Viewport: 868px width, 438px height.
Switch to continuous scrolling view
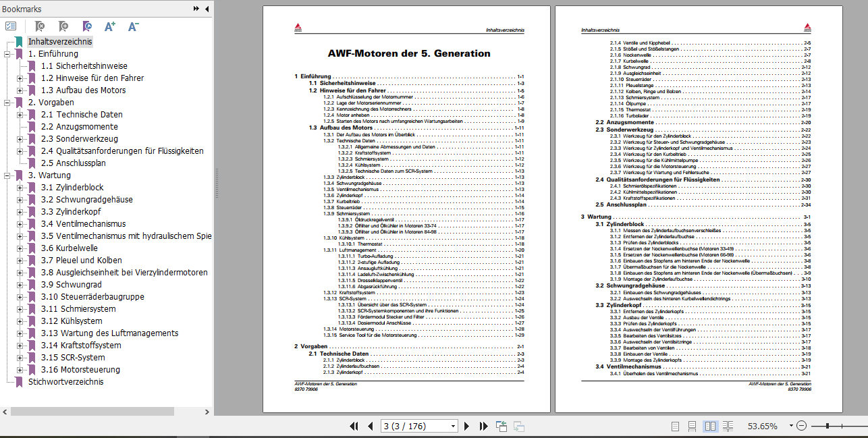pos(693,426)
